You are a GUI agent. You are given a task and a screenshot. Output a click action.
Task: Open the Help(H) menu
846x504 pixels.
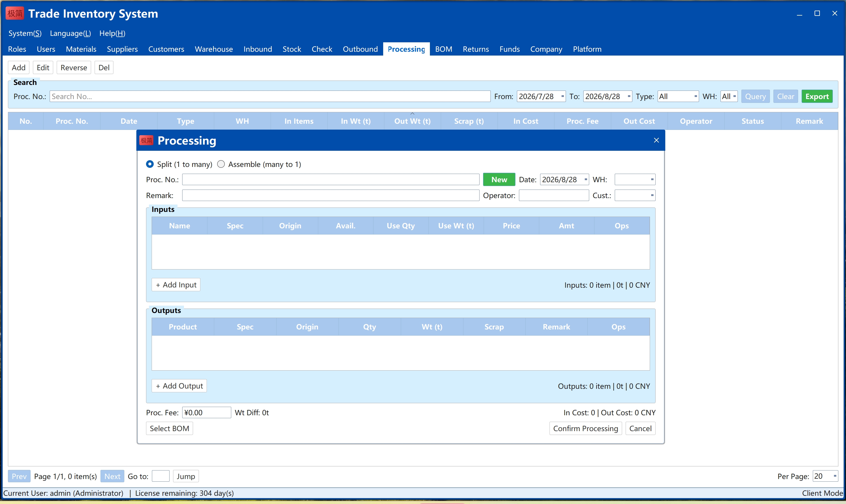point(112,33)
